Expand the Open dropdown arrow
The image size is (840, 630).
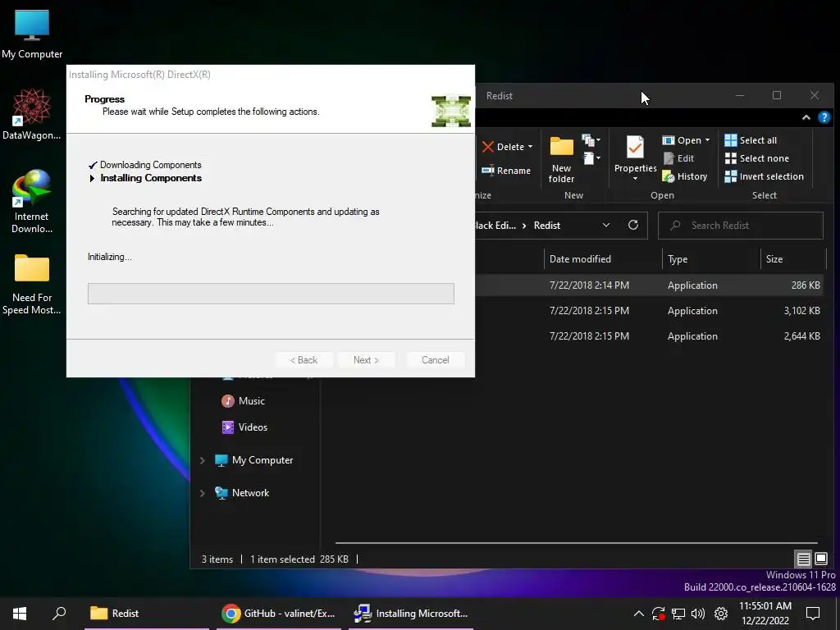click(x=707, y=140)
